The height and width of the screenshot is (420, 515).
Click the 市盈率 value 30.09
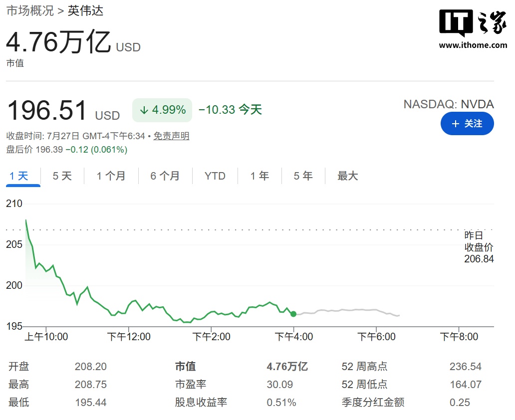pyautogui.click(x=279, y=385)
